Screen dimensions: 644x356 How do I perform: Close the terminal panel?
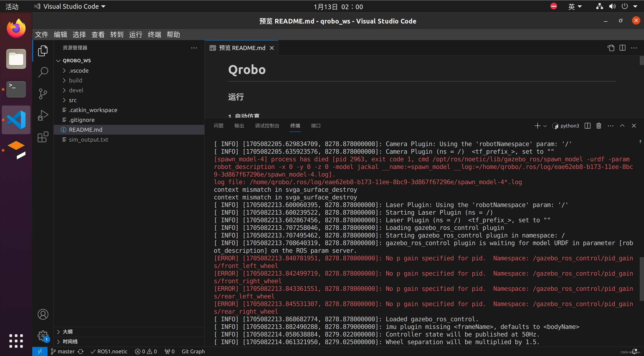click(634, 126)
